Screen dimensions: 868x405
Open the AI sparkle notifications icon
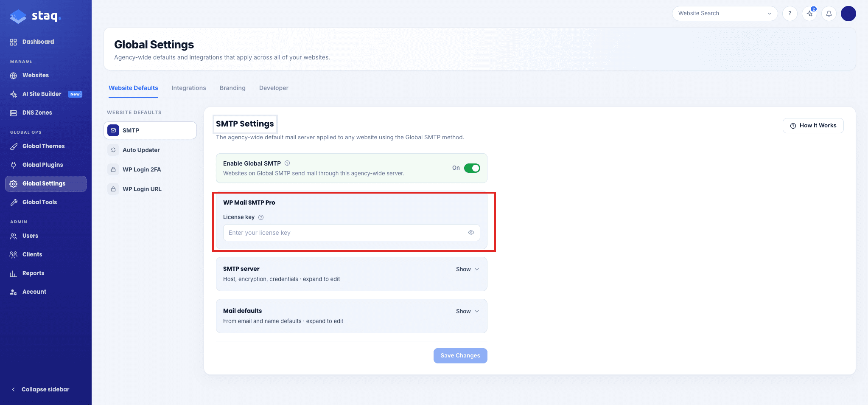tap(809, 14)
